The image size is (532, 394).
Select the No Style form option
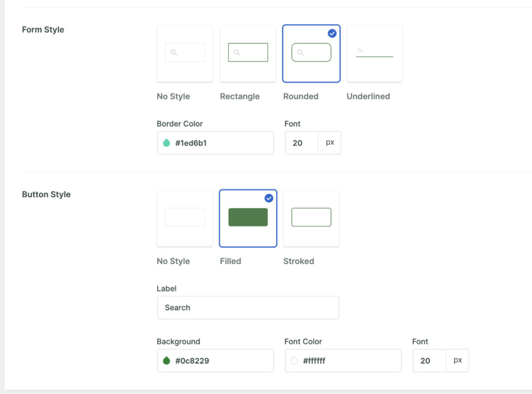184,53
